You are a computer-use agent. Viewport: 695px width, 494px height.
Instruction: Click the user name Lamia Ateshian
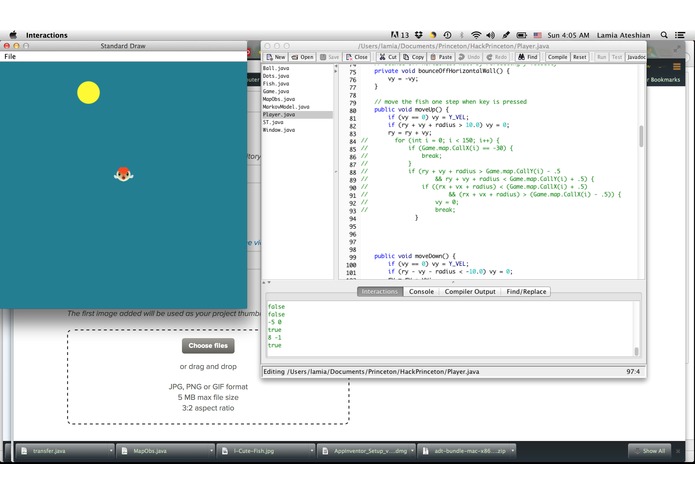click(623, 35)
